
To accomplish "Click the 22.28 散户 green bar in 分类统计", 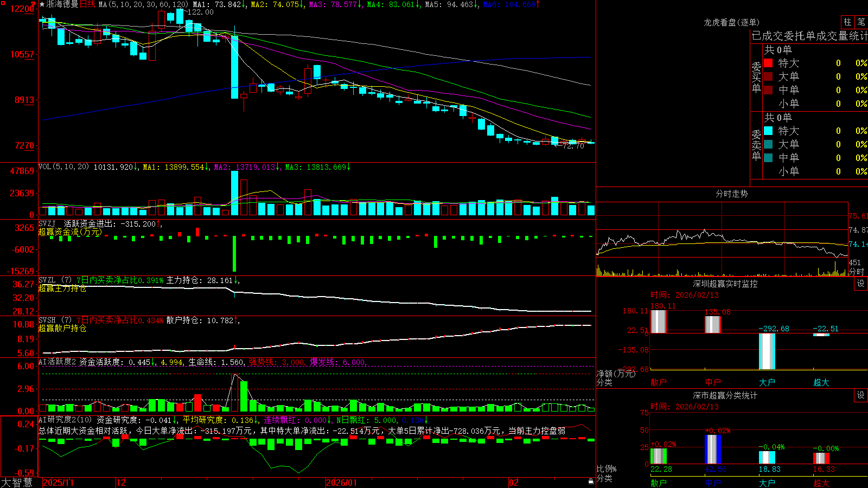I will point(659,456).
